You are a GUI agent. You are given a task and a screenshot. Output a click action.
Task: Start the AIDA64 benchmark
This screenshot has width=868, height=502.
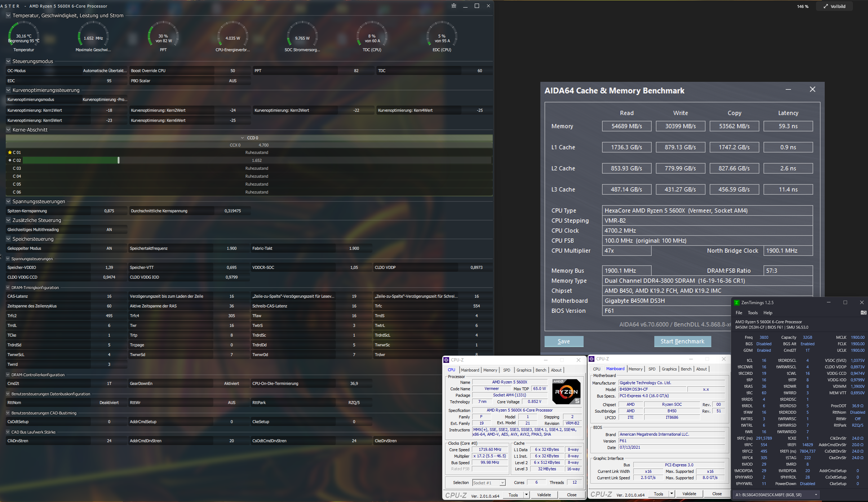point(682,341)
